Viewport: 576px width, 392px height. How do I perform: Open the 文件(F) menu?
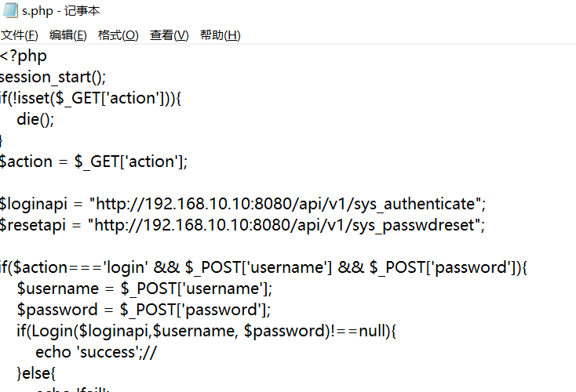pos(19,35)
